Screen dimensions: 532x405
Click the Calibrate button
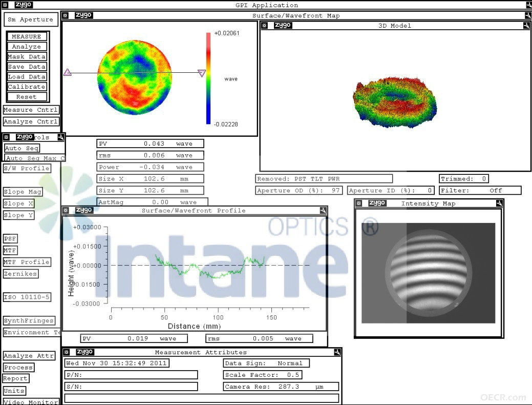27,87
